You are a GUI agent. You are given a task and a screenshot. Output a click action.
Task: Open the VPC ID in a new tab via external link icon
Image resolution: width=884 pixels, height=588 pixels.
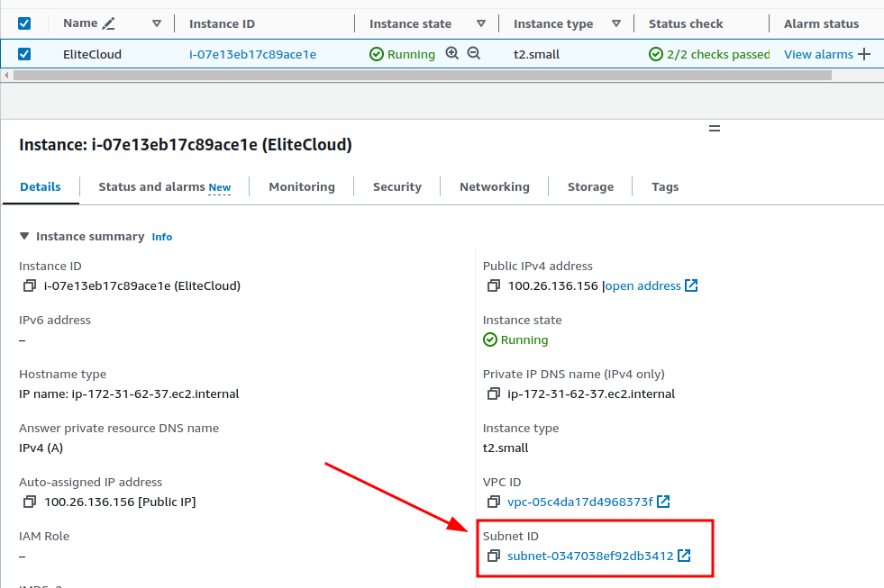(663, 502)
